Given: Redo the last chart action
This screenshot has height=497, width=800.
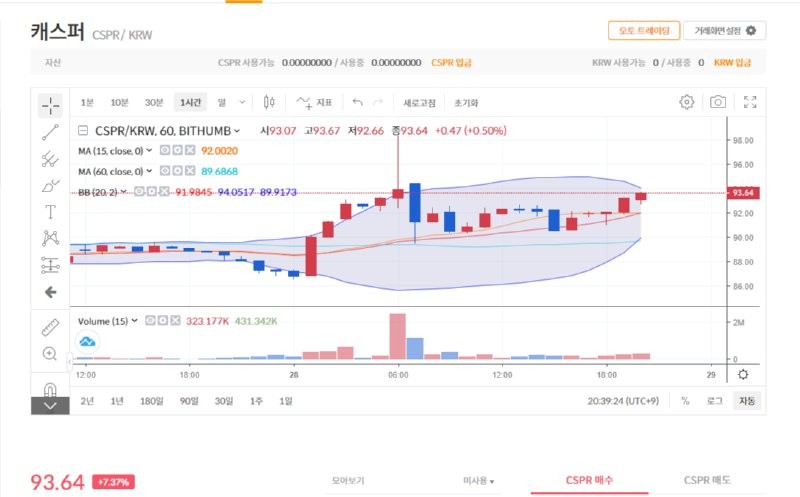Looking at the screenshot, I should 378,102.
